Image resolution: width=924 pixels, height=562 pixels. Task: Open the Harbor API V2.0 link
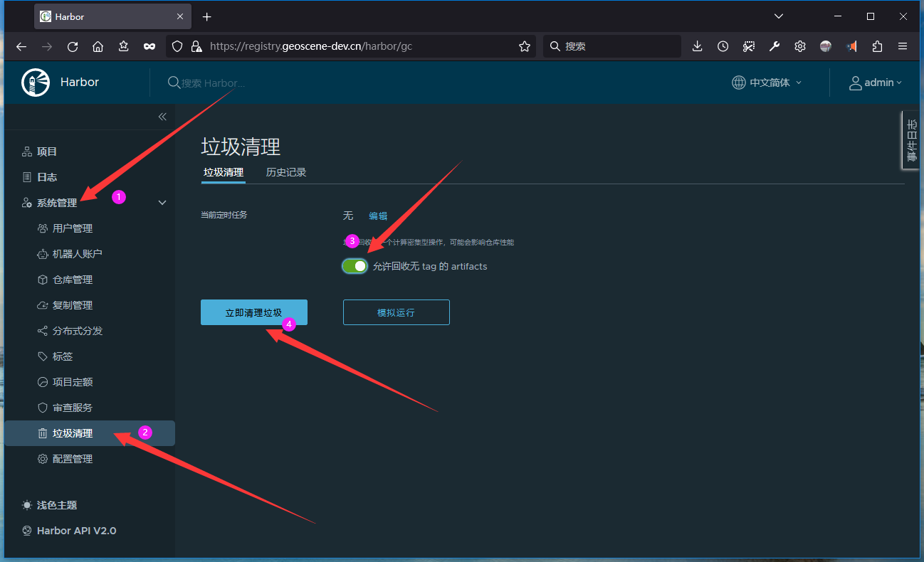[x=76, y=531]
